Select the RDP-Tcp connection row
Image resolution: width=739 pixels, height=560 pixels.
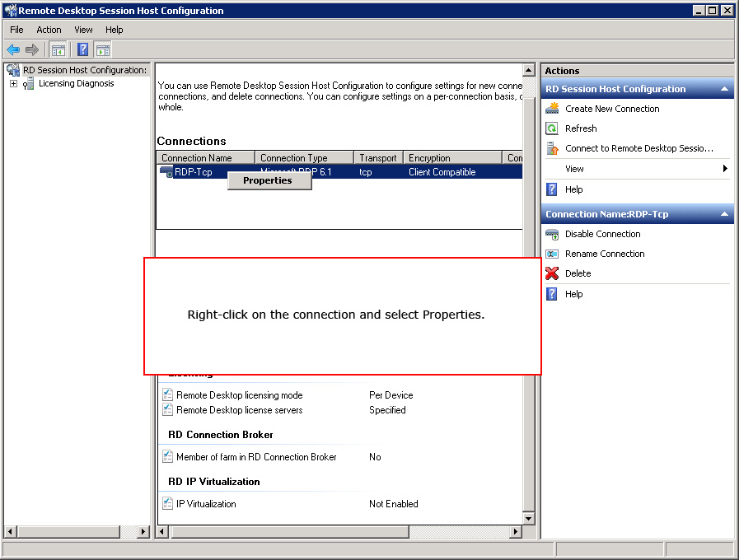click(339, 172)
